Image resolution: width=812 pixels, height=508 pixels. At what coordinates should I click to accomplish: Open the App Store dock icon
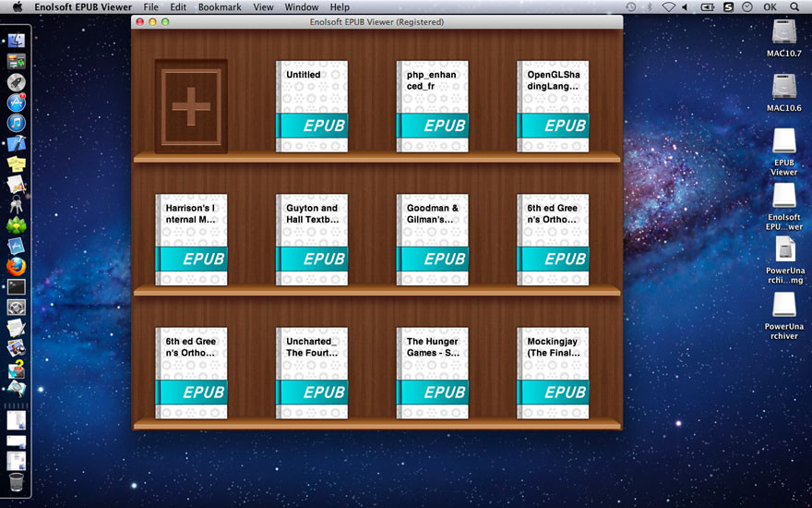(x=16, y=103)
